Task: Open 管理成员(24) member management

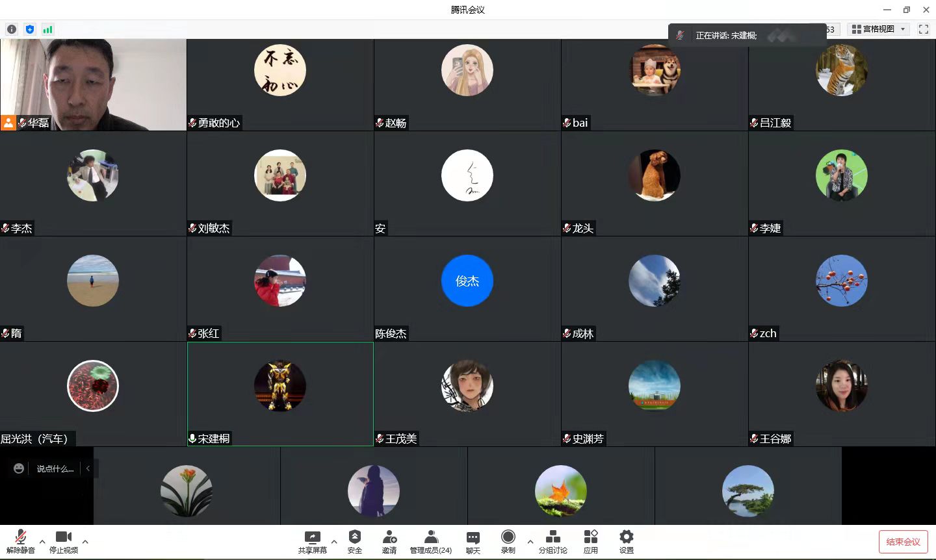Action: [430, 541]
